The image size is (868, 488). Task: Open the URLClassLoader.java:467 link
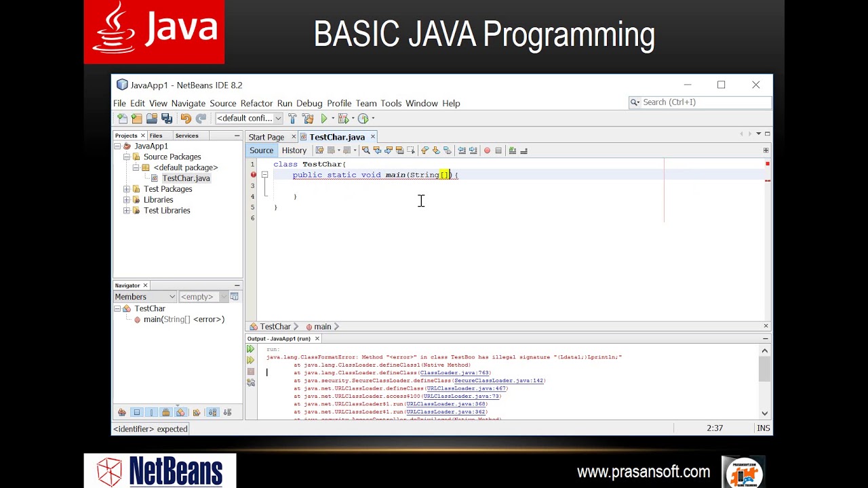[467, 388]
